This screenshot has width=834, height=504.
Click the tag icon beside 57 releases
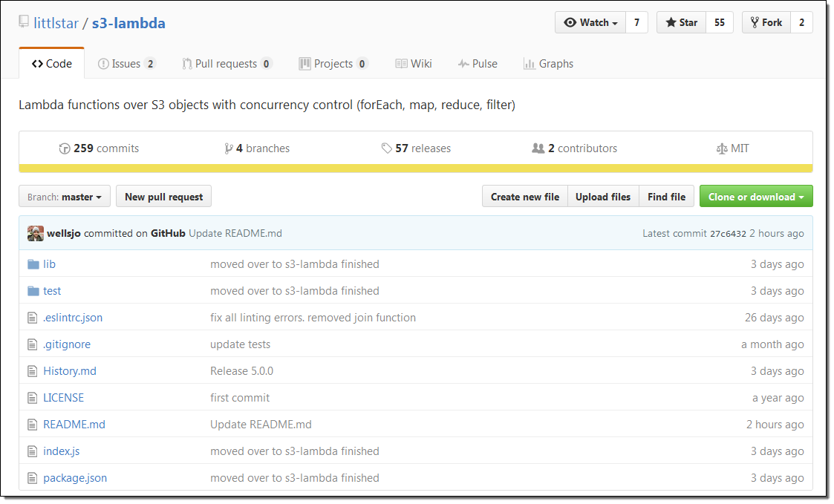[387, 148]
